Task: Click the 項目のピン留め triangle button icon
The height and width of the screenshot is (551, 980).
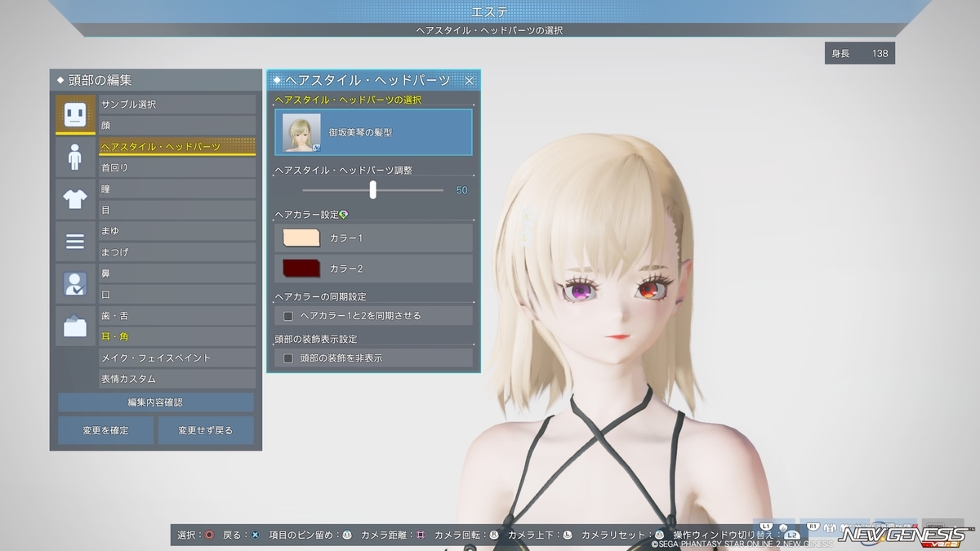Action: coord(346,535)
